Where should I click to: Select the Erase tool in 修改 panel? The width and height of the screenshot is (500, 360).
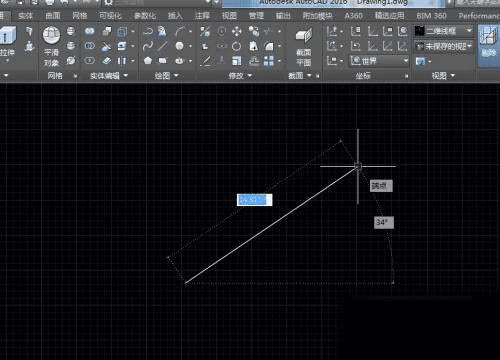click(x=205, y=61)
